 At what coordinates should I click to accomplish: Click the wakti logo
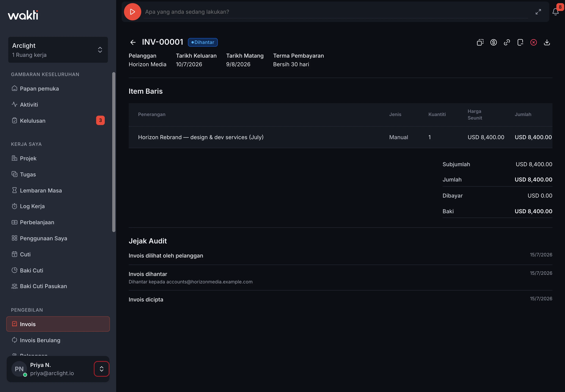pos(23,15)
